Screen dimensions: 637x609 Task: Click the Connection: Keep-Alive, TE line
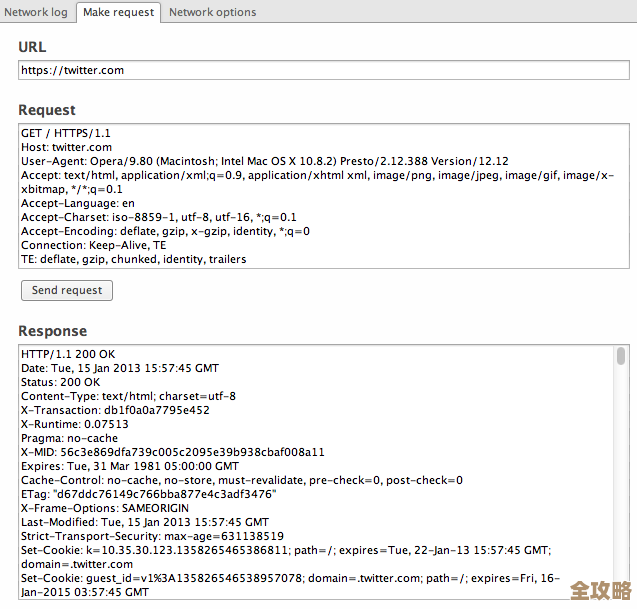pos(93,245)
